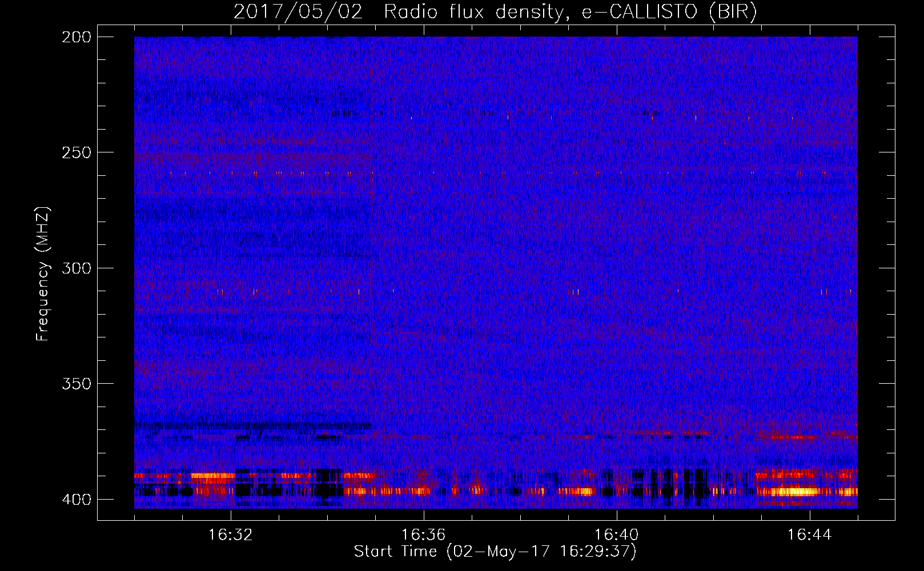The width and height of the screenshot is (924, 571).
Task: Click the 16:32 time tick label
Action: pos(231,535)
